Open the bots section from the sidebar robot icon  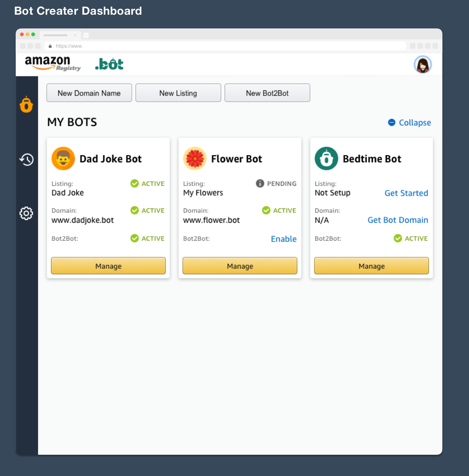point(26,105)
